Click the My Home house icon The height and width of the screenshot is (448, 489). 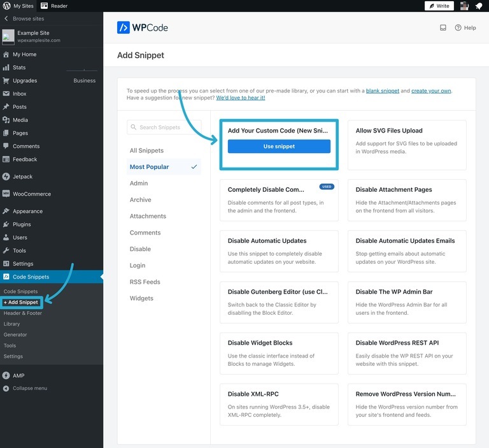[6, 54]
